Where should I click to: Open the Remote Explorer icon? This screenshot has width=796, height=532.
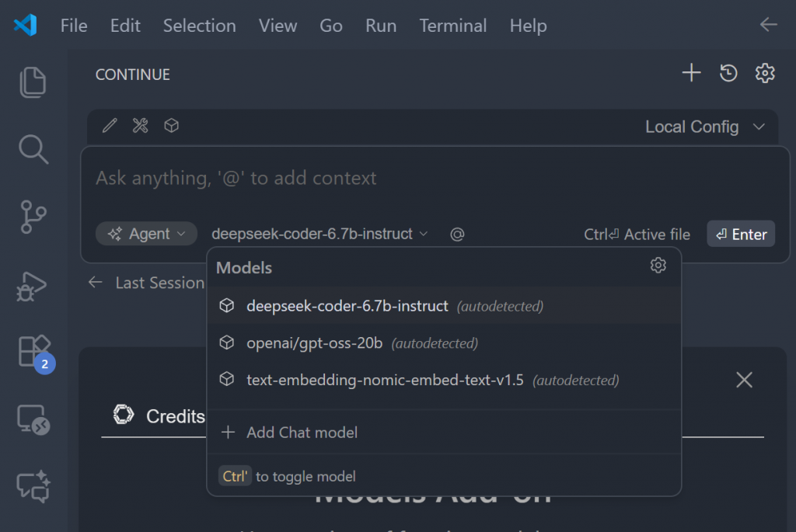point(33,420)
